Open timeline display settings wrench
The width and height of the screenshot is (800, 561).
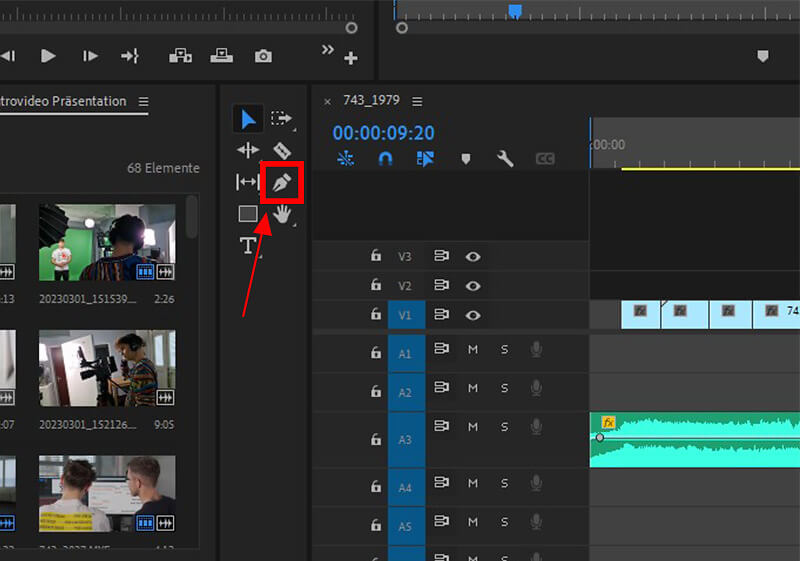[x=505, y=158]
